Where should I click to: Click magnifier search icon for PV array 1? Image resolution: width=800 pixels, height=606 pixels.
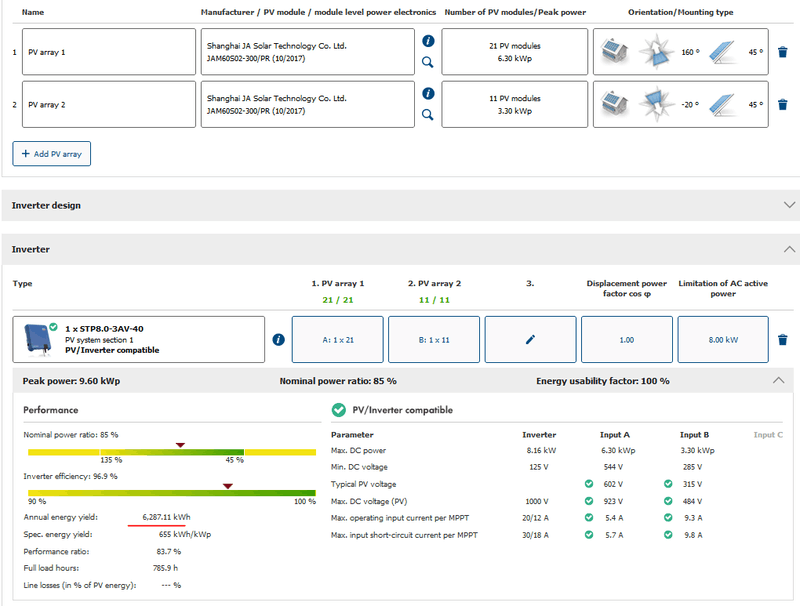428,62
